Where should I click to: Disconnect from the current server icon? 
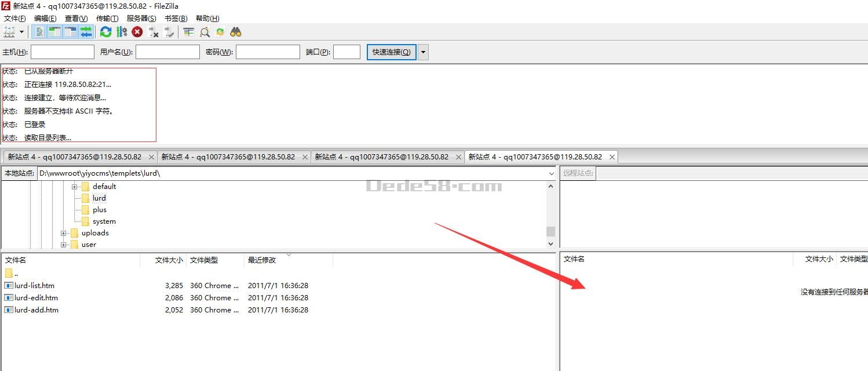(x=153, y=32)
